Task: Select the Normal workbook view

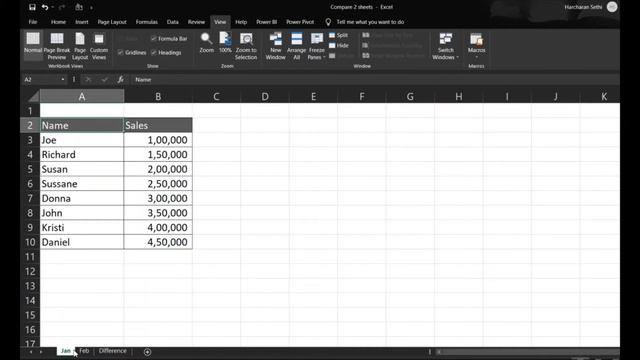Action: [x=33, y=46]
